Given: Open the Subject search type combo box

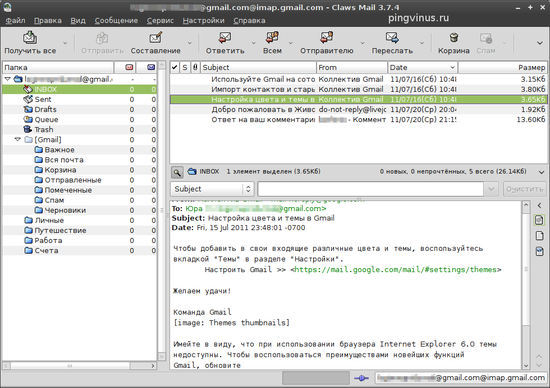Looking at the screenshot, I should pos(212,189).
